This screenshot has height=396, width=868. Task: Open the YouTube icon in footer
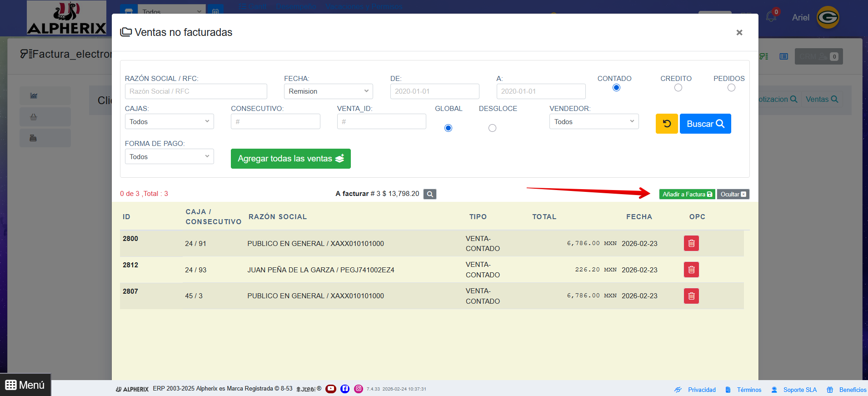pos(330,389)
